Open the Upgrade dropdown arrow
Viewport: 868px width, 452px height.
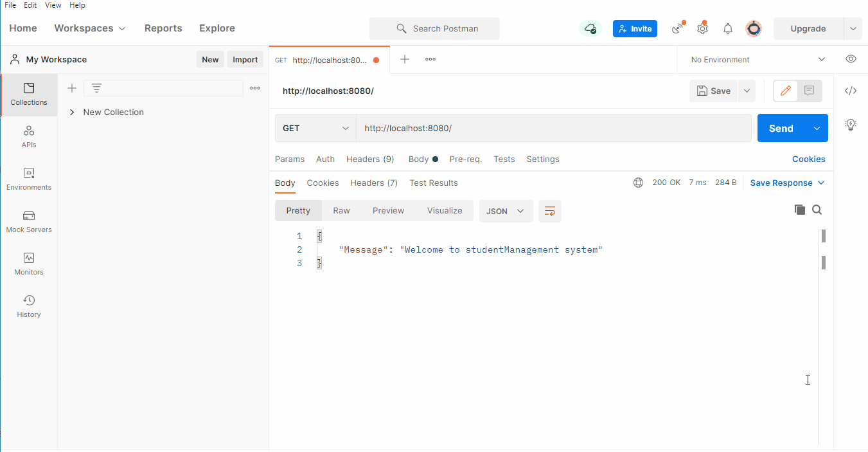click(853, 28)
